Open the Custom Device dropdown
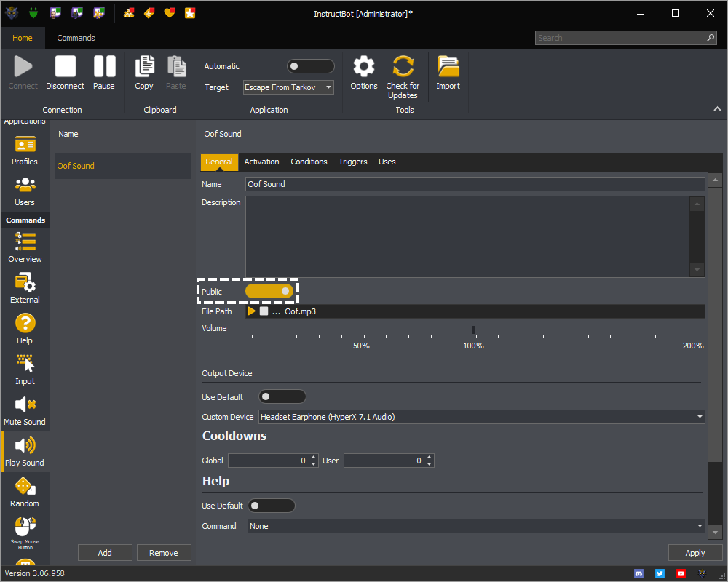The image size is (728, 582). (481, 417)
